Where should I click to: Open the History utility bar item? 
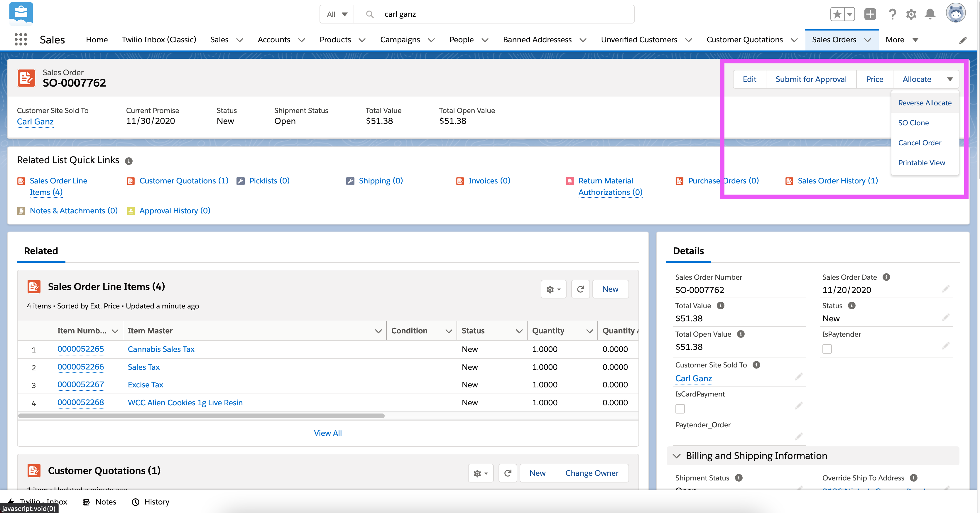[x=150, y=502]
